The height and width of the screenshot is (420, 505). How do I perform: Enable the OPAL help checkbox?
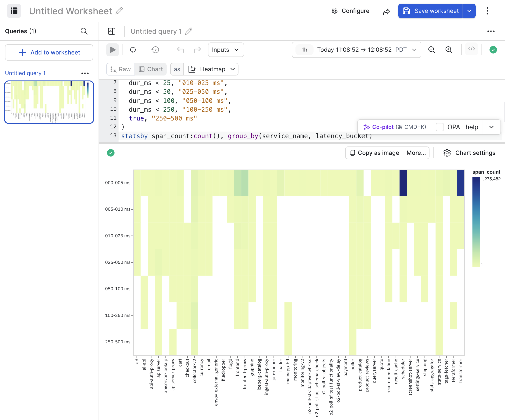[440, 127]
